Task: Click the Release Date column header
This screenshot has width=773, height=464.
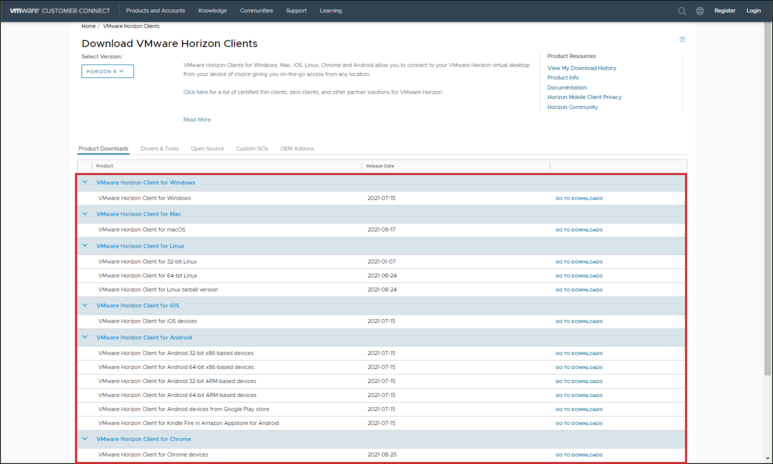Action: tap(380, 166)
